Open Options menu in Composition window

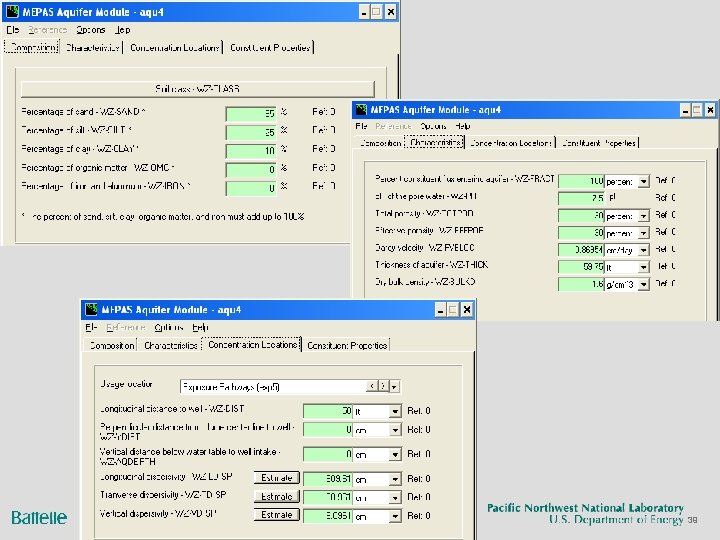click(91, 30)
